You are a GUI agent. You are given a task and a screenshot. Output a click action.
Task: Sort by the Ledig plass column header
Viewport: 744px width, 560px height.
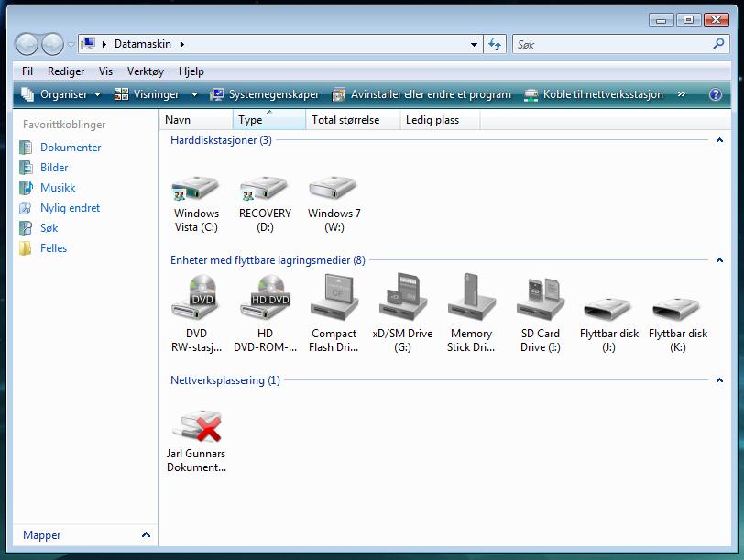(440, 120)
